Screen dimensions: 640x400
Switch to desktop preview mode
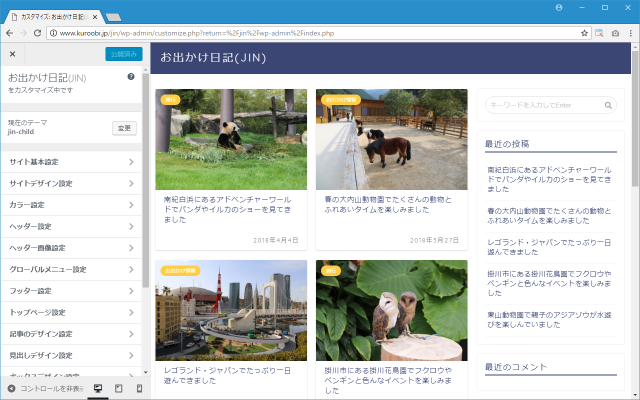point(98,388)
